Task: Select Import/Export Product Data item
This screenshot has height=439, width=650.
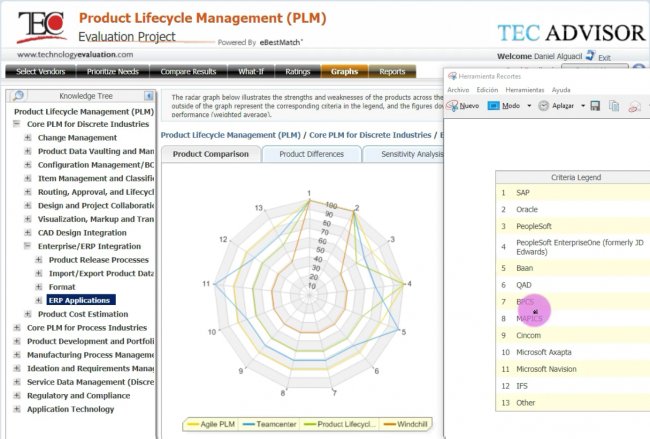Action: pyautogui.click(x=101, y=273)
